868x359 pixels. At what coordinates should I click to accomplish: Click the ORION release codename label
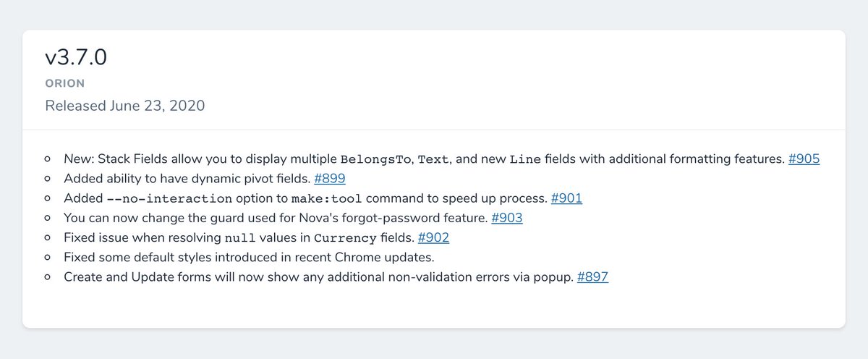click(65, 83)
